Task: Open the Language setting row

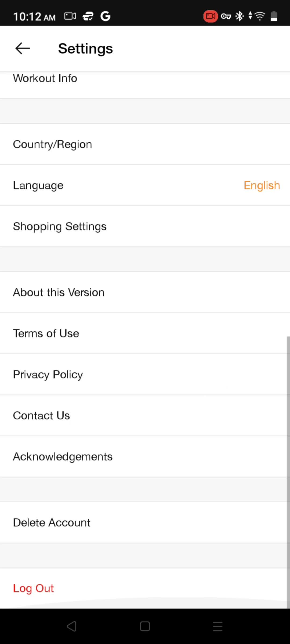Action: [x=145, y=185]
